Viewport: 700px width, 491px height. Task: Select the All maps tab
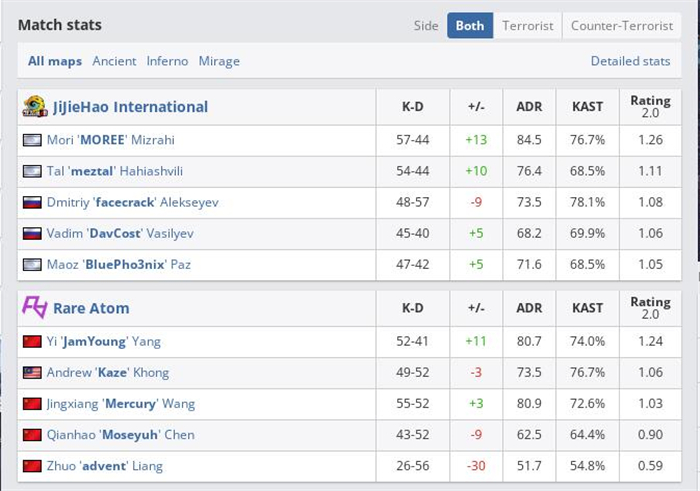pyautogui.click(x=55, y=61)
